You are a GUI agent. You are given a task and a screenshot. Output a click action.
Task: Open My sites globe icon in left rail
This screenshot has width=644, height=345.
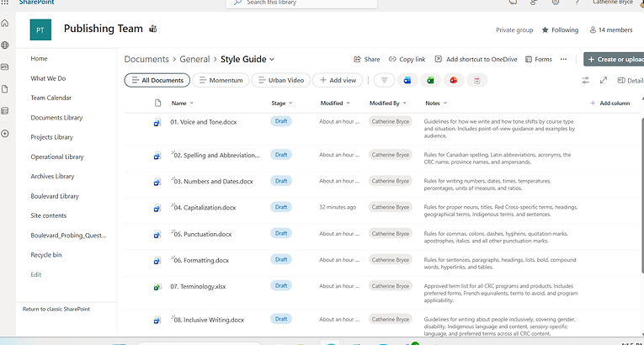[x=5, y=45]
